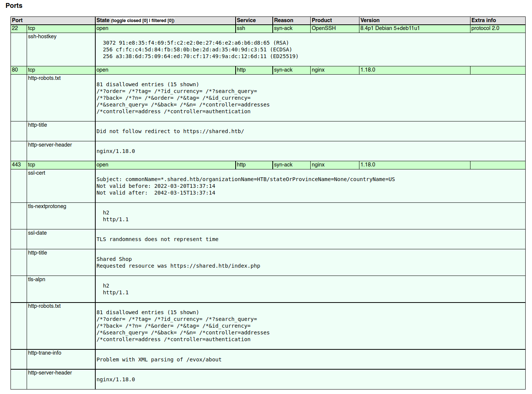Click the Ports section heading

click(14, 6)
